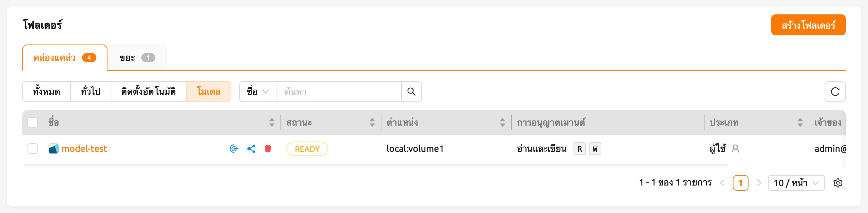The height and width of the screenshot is (213, 868).
Task: Expand the 10 / หน้า page size dropdown
Action: point(796,183)
